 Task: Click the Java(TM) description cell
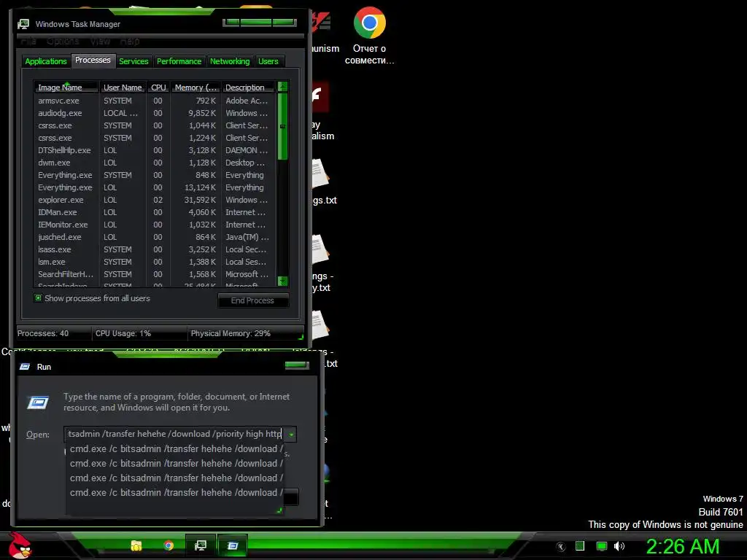coord(247,237)
